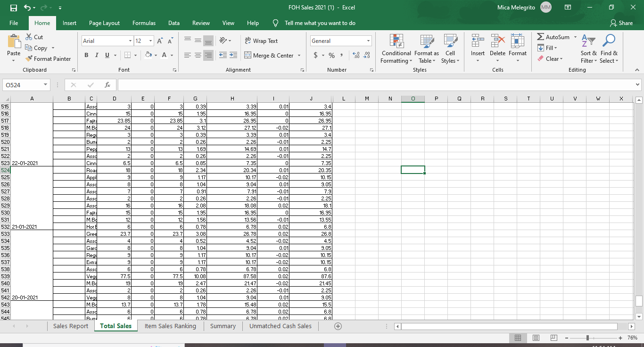Click the Insert Function fx icon
The width and height of the screenshot is (644, 347).
pos(107,85)
